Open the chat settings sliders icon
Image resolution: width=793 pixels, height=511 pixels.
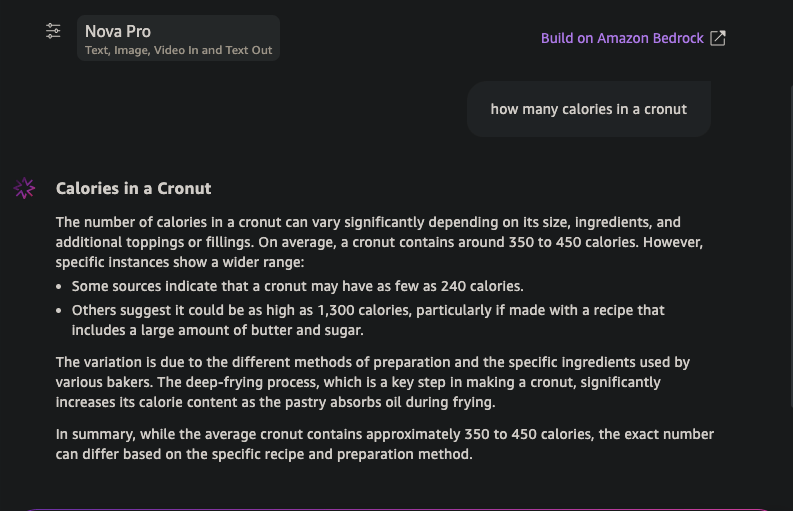pos(53,31)
